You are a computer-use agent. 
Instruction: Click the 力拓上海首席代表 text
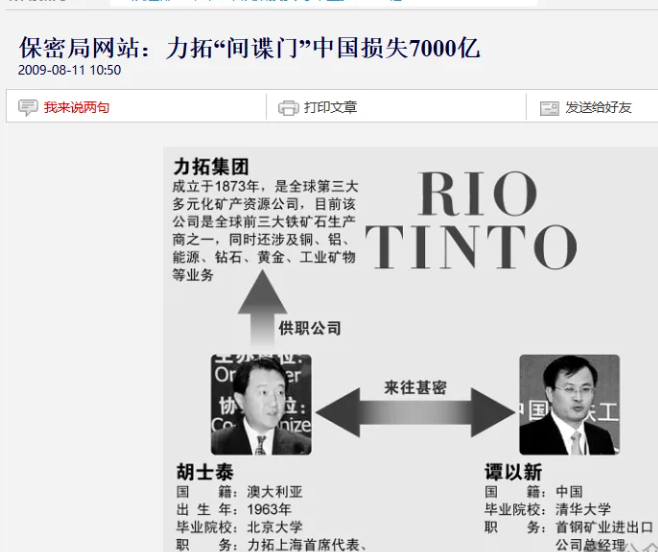(x=303, y=545)
